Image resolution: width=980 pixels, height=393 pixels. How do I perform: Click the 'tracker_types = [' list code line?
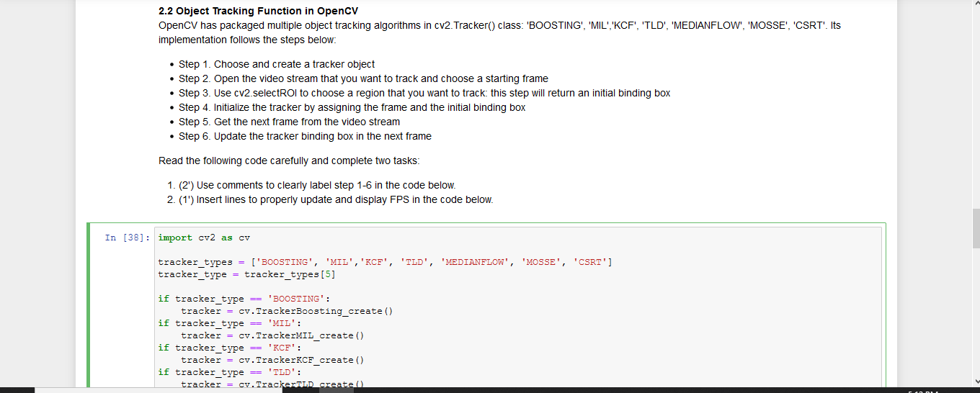[386, 262]
